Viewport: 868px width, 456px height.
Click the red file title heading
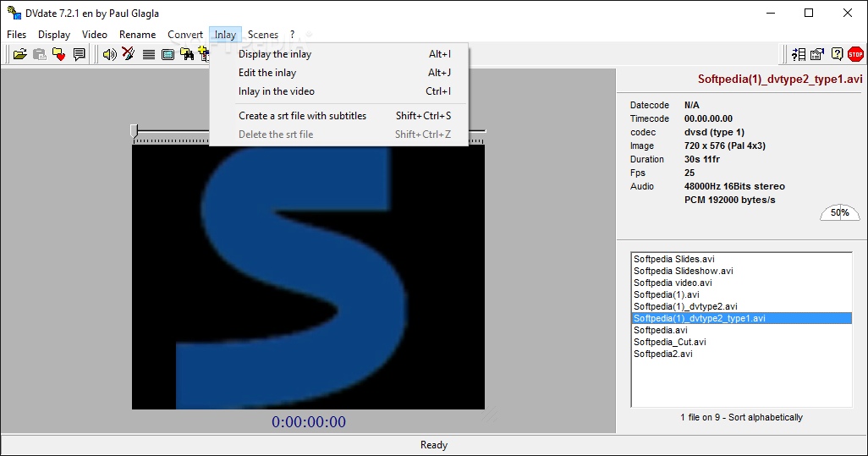[780, 80]
